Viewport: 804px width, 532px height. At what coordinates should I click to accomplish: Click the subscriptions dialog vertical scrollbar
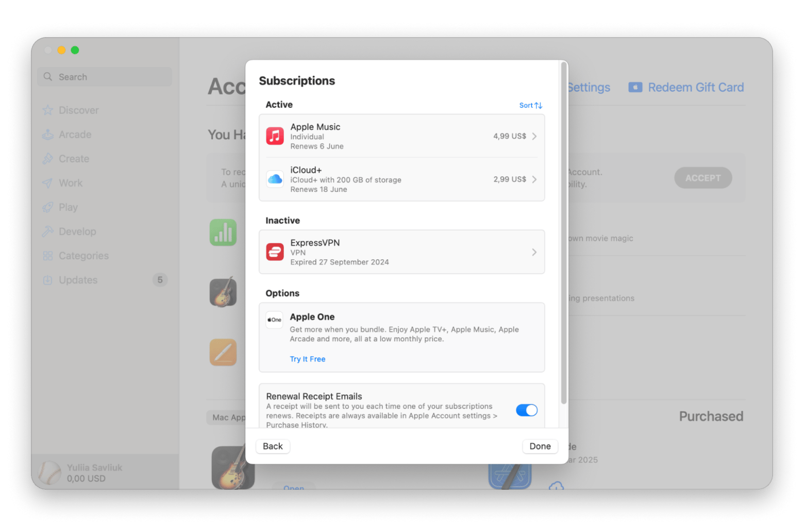[563, 232]
